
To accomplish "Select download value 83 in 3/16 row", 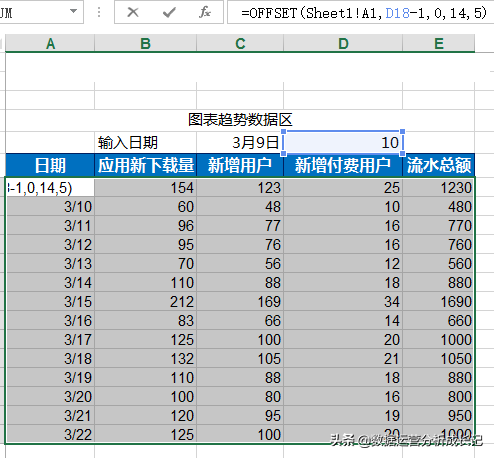I will (145, 321).
